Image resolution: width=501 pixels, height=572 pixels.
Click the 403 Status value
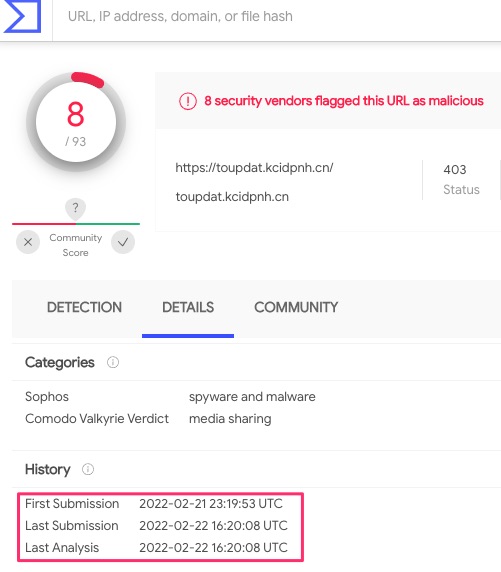click(x=455, y=170)
